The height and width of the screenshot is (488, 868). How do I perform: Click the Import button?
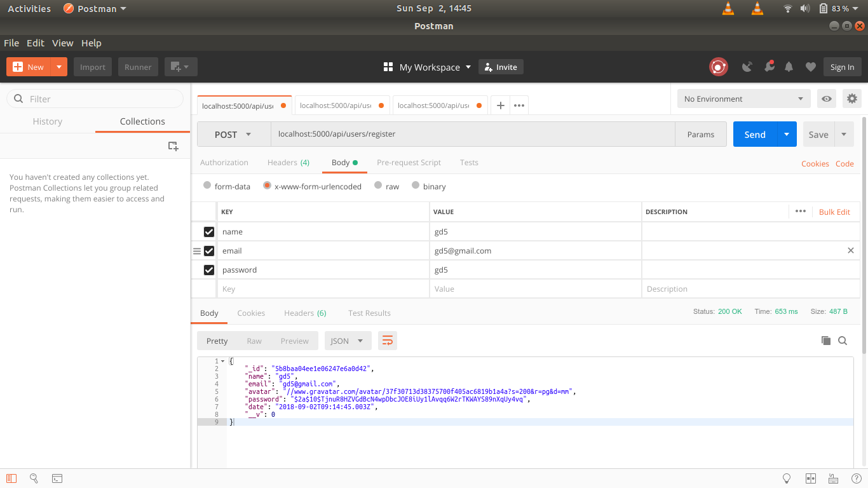pyautogui.click(x=93, y=67)
